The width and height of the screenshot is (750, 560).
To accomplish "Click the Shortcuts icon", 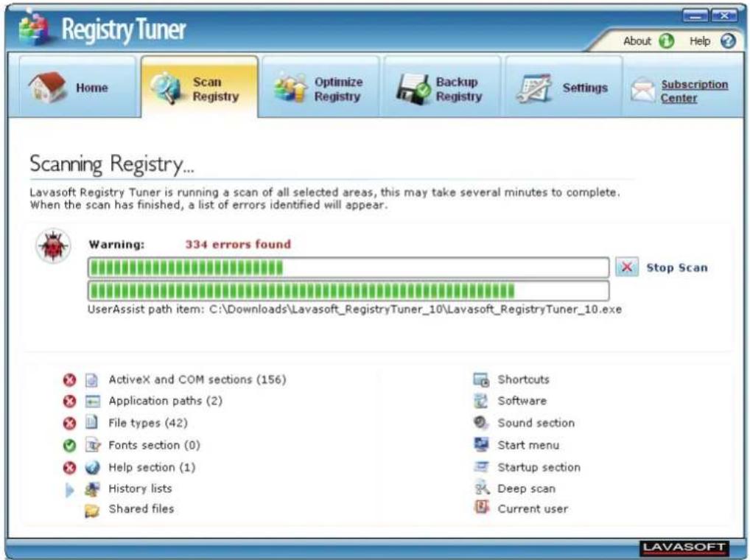I will coord(481,379).
